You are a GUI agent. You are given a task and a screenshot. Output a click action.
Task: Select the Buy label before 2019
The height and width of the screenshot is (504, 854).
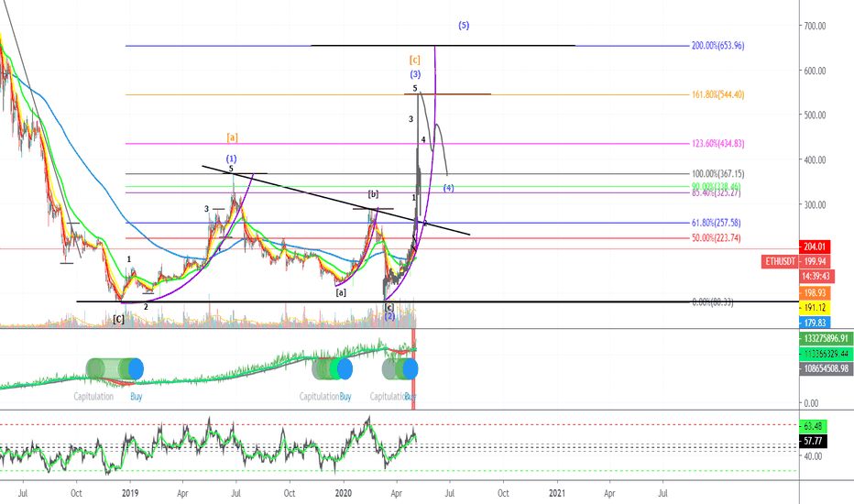[x=137, y=396]
